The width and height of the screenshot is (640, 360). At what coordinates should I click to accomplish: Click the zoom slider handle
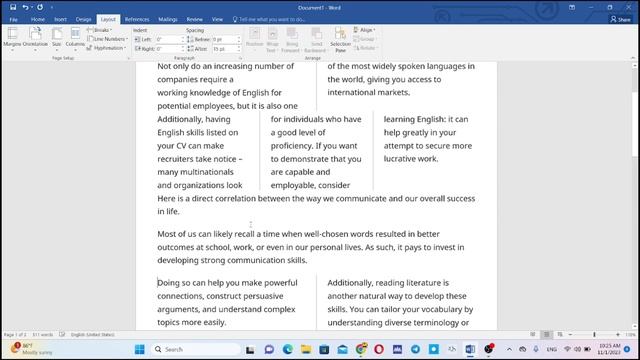pyautogui.click(x=594, y=335)
